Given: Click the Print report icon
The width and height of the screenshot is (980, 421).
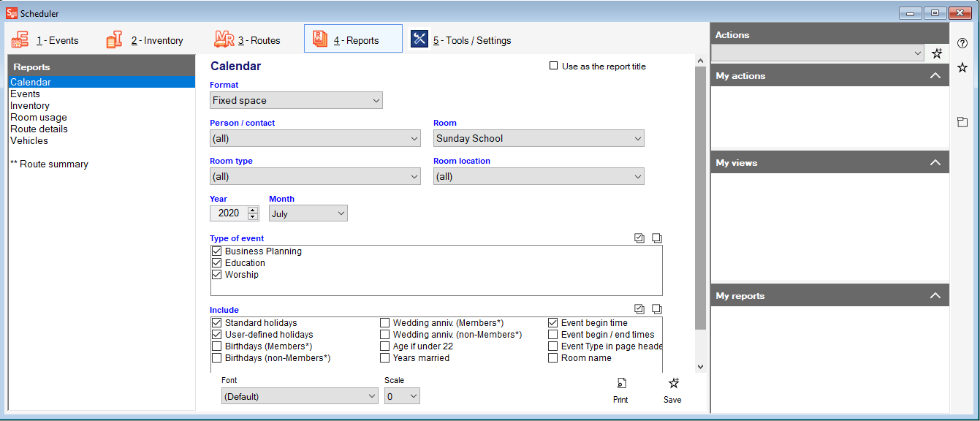Looking at the screenshot, I should pyautogui.click(x=620, y=383).
